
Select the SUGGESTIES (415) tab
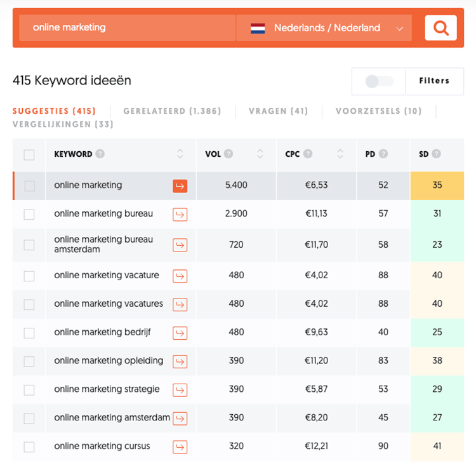54,111
